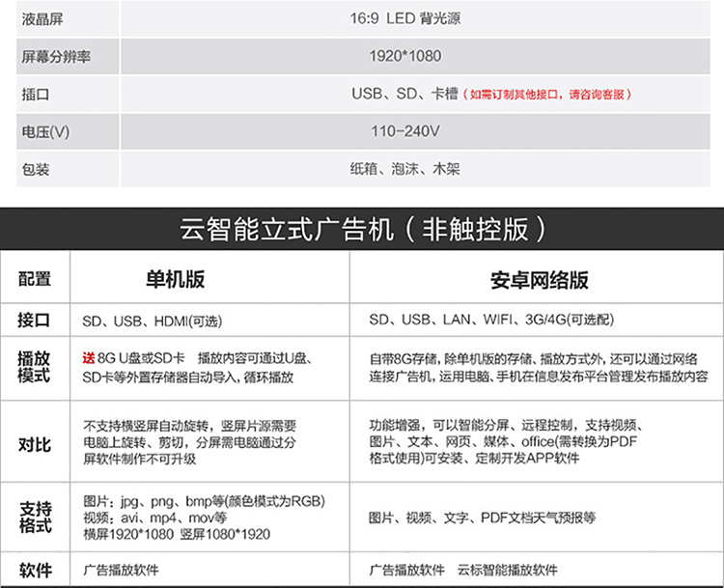The image size is (724, 588).
Task: Select 'SD、USB、HDMI(可选)' cell text
Action: [152, 321]
